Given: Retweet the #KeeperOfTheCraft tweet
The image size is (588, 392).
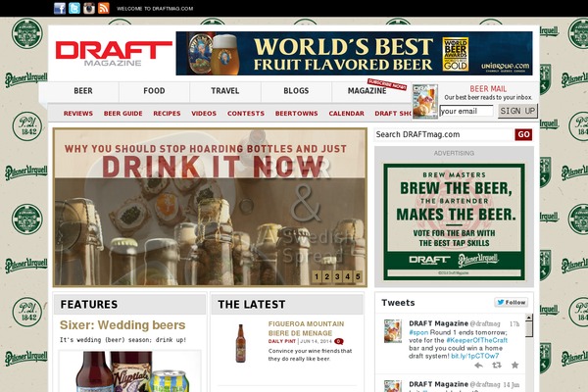Looking at the screenshot, I should [x=497, y=365].
